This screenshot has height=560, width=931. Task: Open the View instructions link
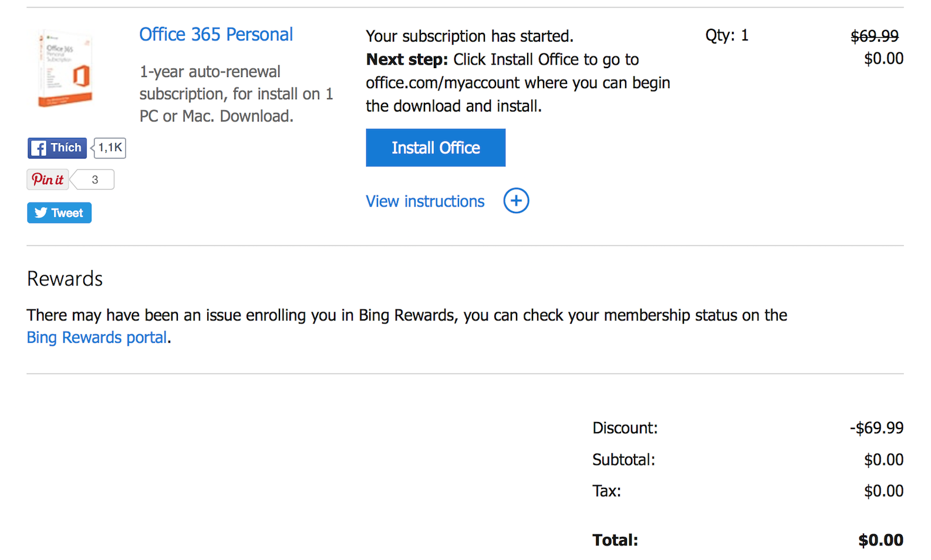coord(425,201)
